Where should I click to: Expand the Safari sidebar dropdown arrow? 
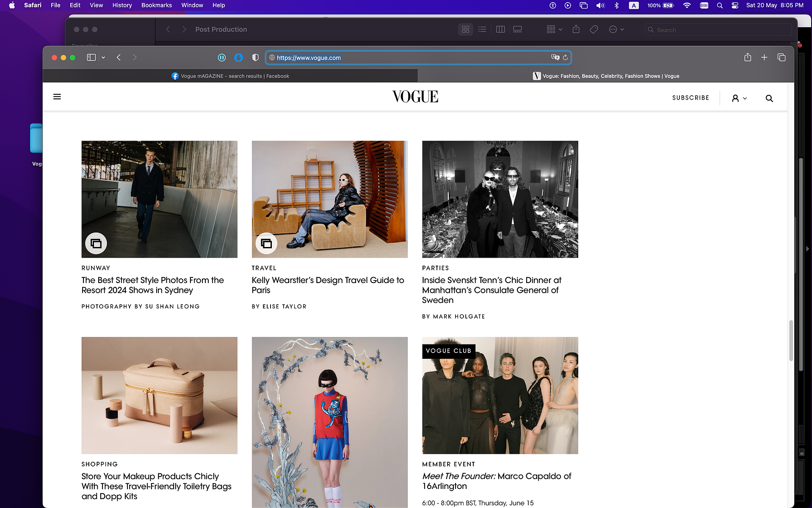point(103,58)
